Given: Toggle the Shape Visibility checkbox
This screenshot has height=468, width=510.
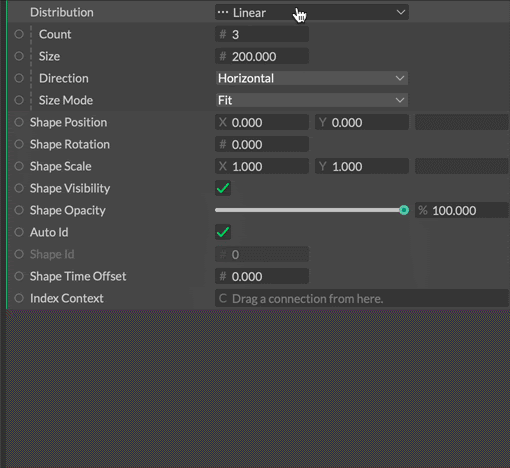Looking at the screenshot, I should (223, 188).
